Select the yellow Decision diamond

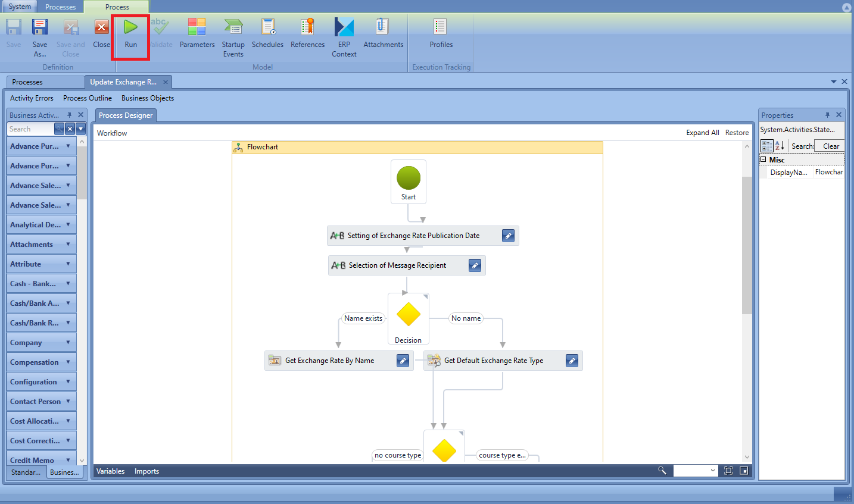point(409,314)
